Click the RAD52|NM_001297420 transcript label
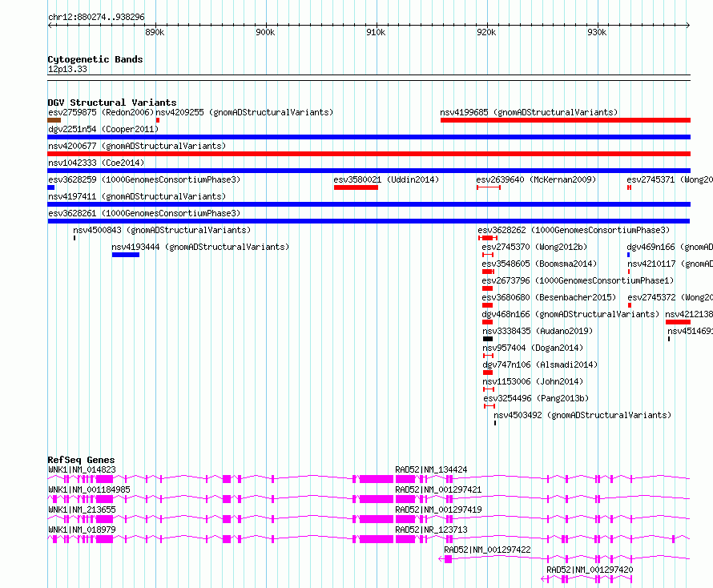Screen dimensions: 713x588 point(590,570)
